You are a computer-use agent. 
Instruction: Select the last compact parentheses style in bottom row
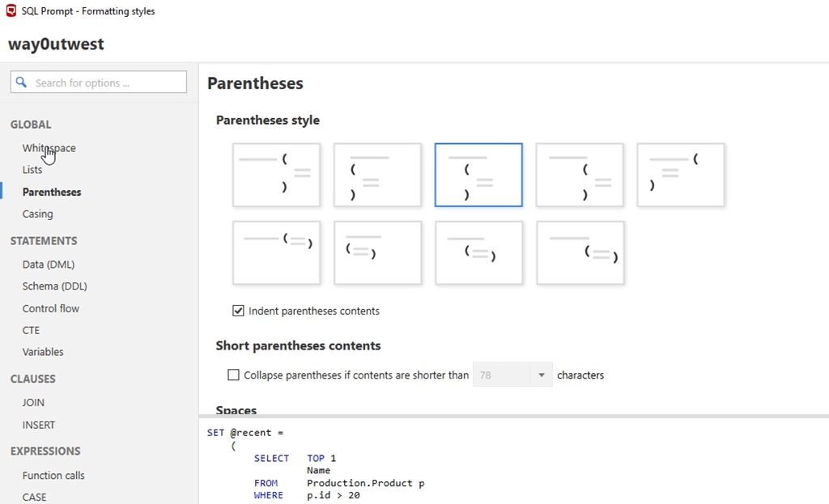click(580, 252)
